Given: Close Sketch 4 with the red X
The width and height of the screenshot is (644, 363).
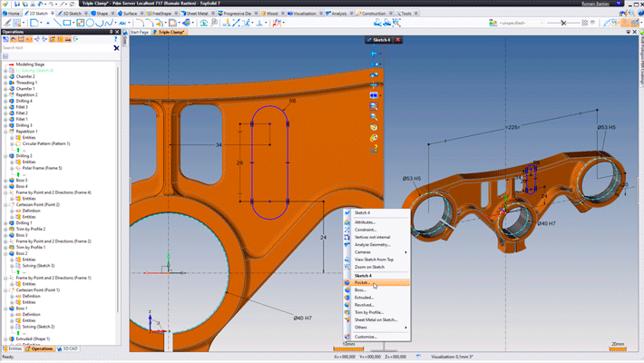Looking at the screenshot, I should click(398, 40).
